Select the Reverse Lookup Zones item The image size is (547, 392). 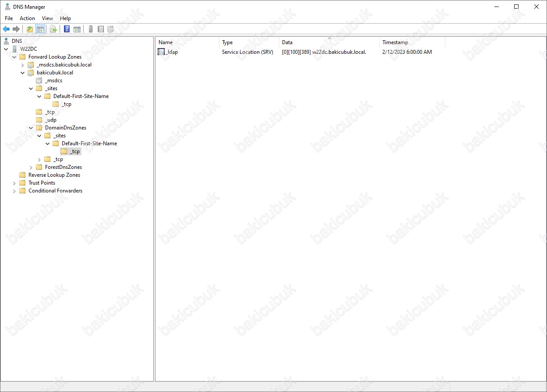[x=54, y=175]
